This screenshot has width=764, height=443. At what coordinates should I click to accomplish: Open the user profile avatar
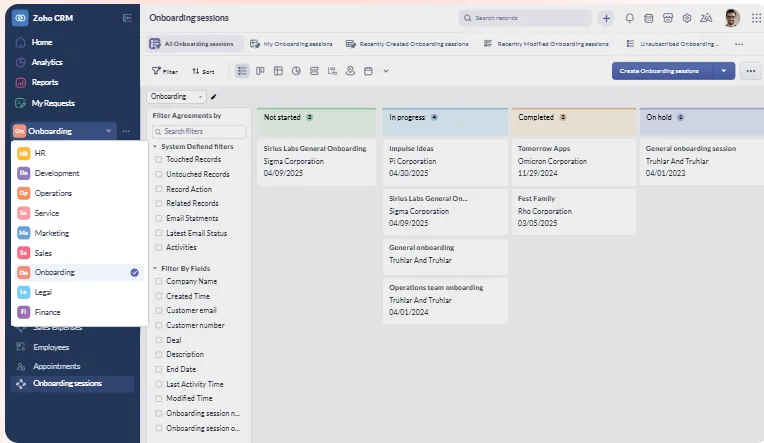pos(731,18)
